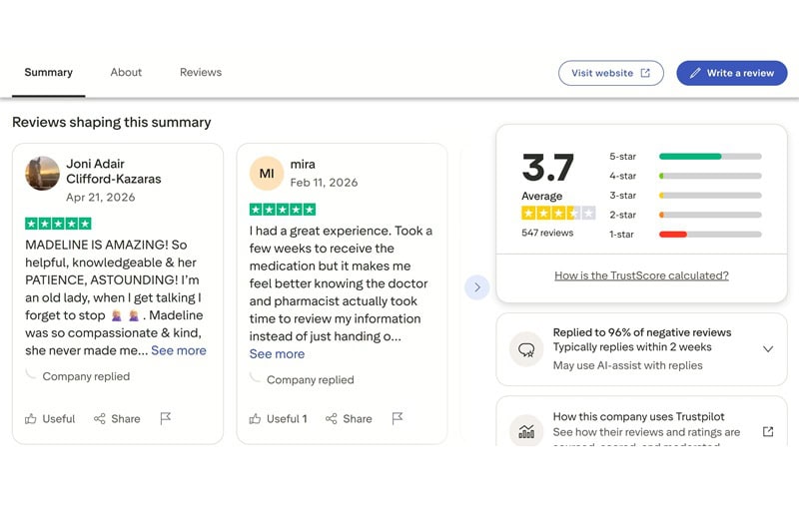This screenshot has height=532, width=799.
Task: Open the Reviews tab
Action: [201, 72]
